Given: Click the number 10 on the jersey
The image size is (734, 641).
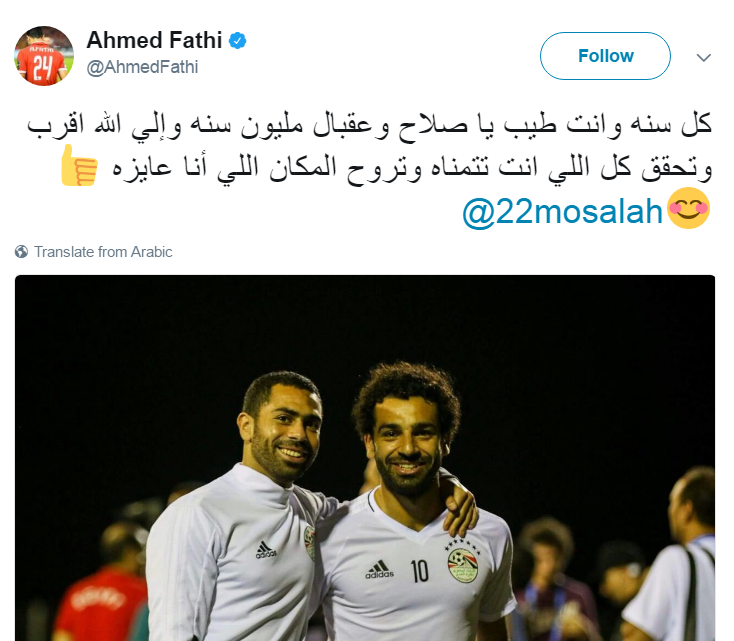Looking at the screenshot, I should click(x=419, y=571).
